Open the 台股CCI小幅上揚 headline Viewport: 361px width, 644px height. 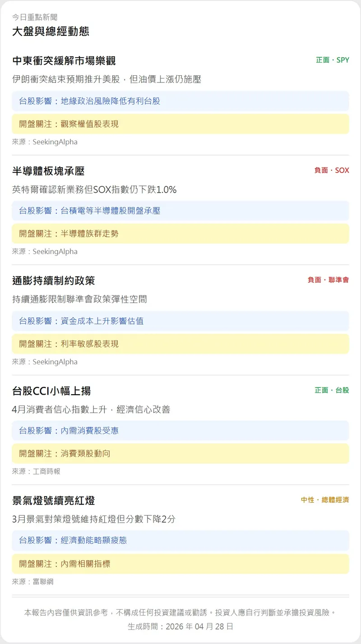click(51, 391)
